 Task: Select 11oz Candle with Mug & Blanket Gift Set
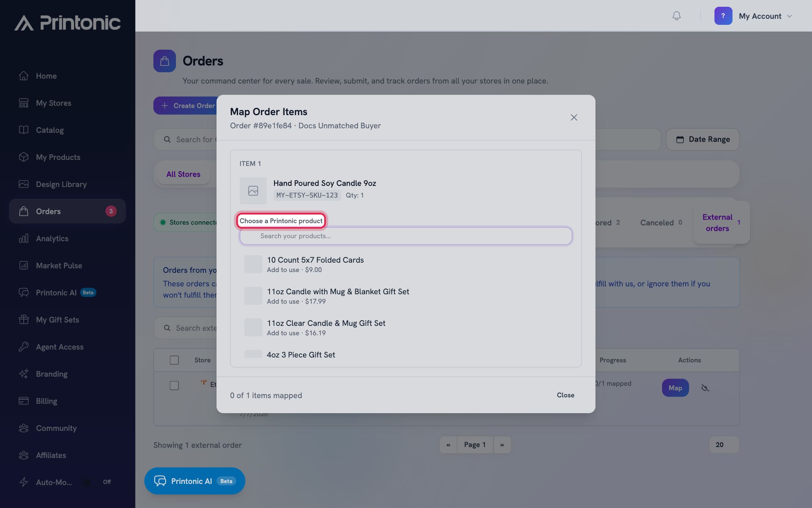coord(406,296)
